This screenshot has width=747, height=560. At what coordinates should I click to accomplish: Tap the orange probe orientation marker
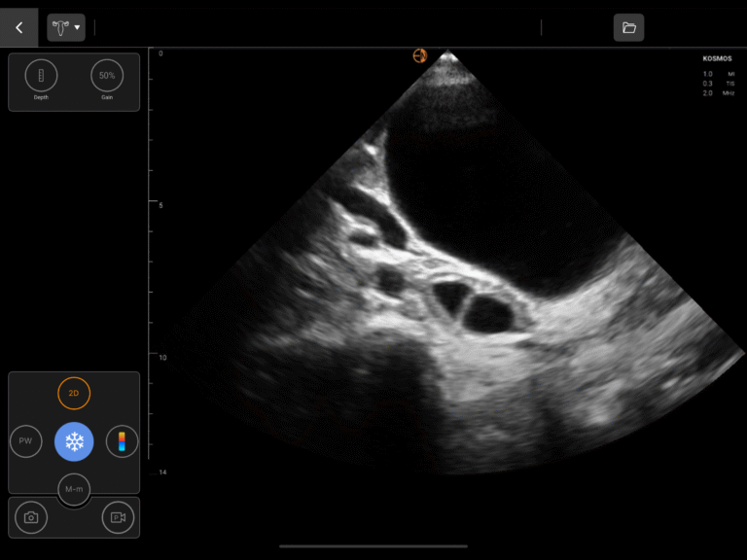pos(420,55)
